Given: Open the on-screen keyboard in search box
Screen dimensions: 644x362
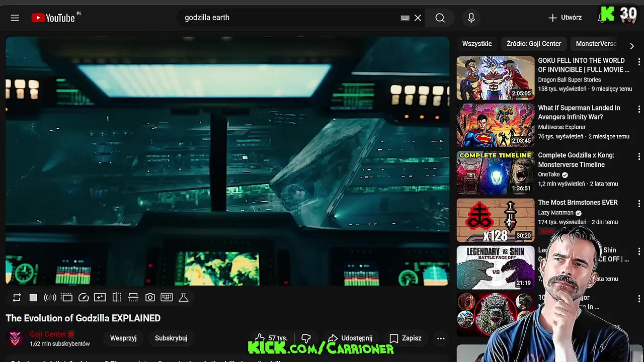Looking at the screenshot, I should pos(405,18).
